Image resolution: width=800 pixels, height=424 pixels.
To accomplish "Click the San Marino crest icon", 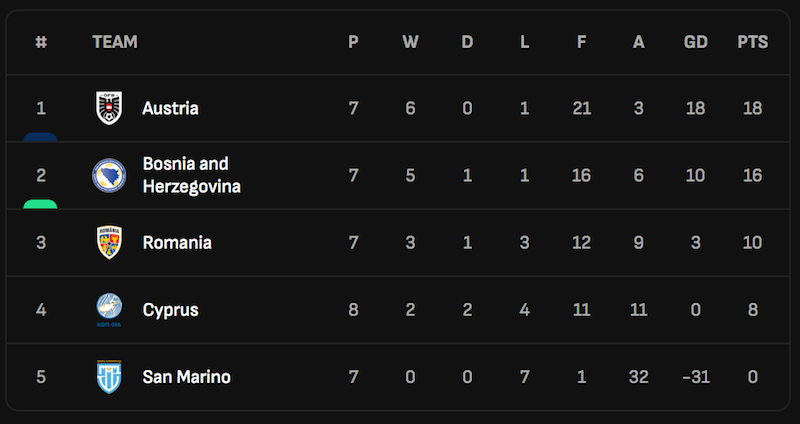I will [109, 377].
